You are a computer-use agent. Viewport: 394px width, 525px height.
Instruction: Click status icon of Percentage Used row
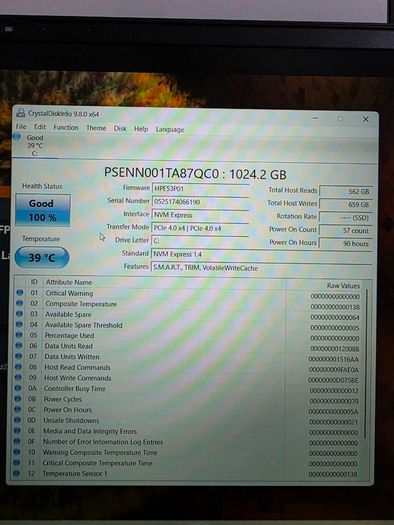pos(19,335)
